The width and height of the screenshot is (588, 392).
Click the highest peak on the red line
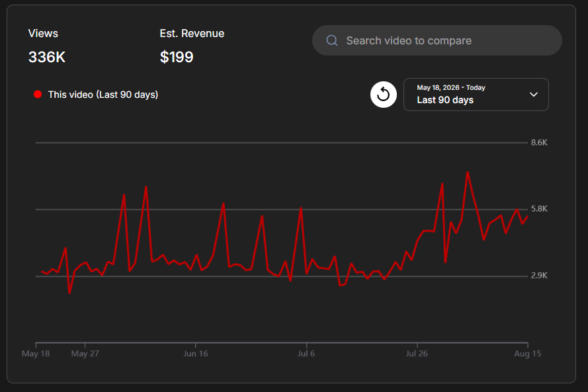coord(468,173)
